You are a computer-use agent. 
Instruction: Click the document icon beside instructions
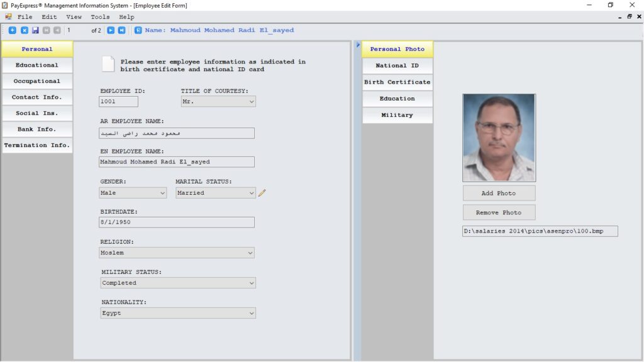[x=108, y=65]
